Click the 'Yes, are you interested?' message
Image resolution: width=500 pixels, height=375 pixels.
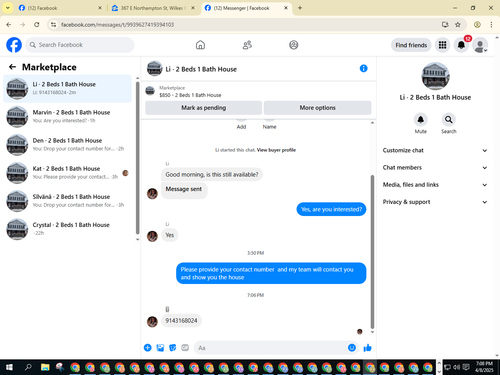pos(331,209)
